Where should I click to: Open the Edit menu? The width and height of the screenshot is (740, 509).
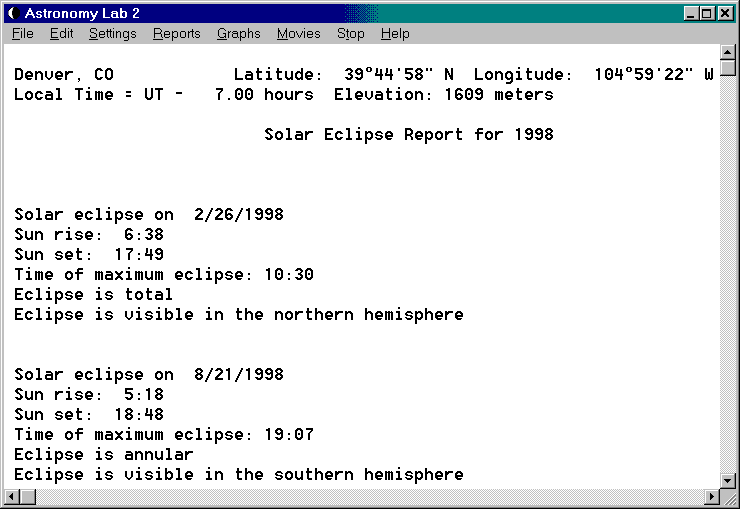(x=61, y=33)
